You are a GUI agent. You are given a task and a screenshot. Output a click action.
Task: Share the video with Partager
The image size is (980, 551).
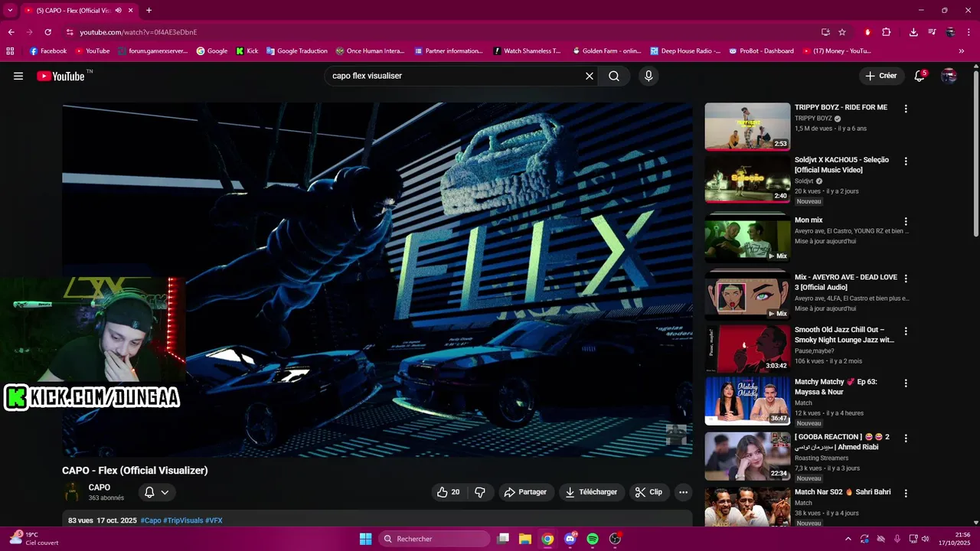(525, 492)
